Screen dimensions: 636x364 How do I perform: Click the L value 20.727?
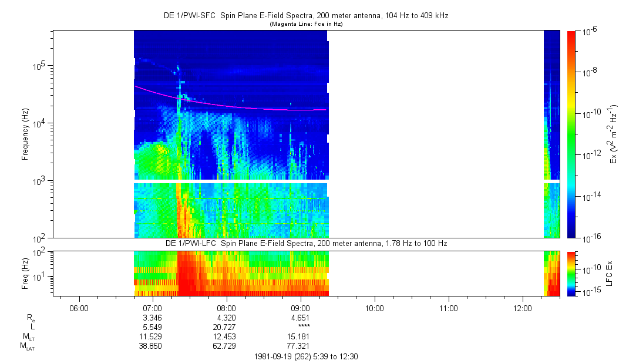(x=227, y=326)
